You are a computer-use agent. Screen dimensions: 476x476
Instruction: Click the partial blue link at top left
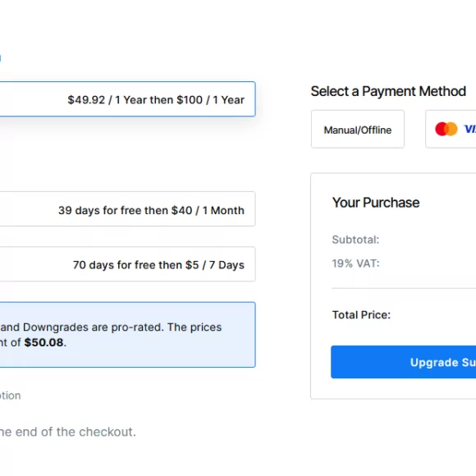point(1,57)
